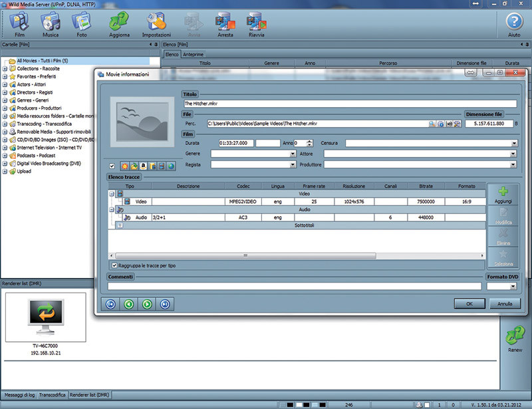Select the TV-46C7000 renderer device thumbnail
532x409 pixels.
coord(45,317)
